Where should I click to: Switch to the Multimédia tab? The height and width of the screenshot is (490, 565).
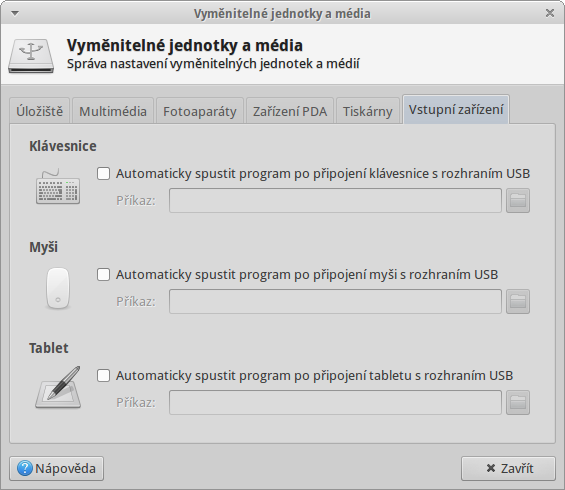pos(113,111)
